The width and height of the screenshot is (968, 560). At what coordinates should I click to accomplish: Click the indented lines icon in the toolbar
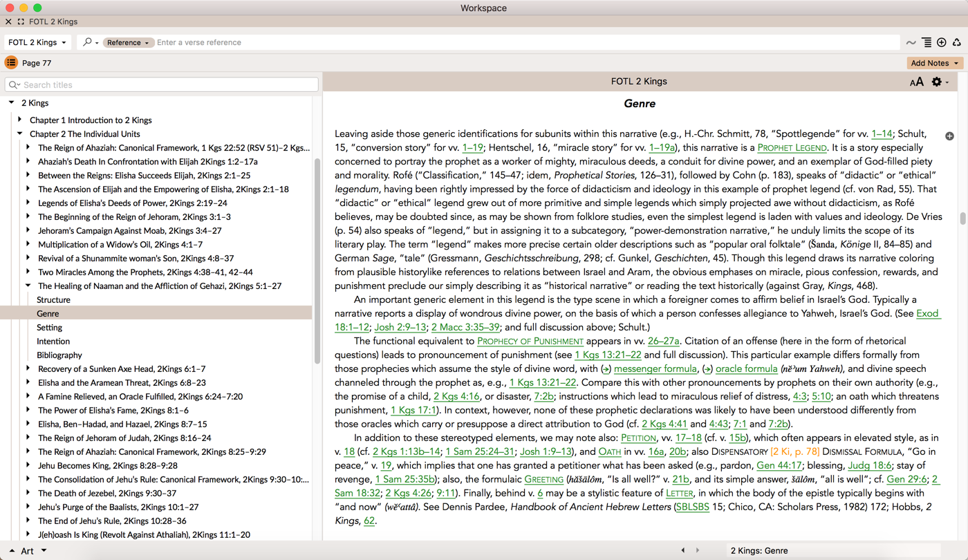coord(927,43)
